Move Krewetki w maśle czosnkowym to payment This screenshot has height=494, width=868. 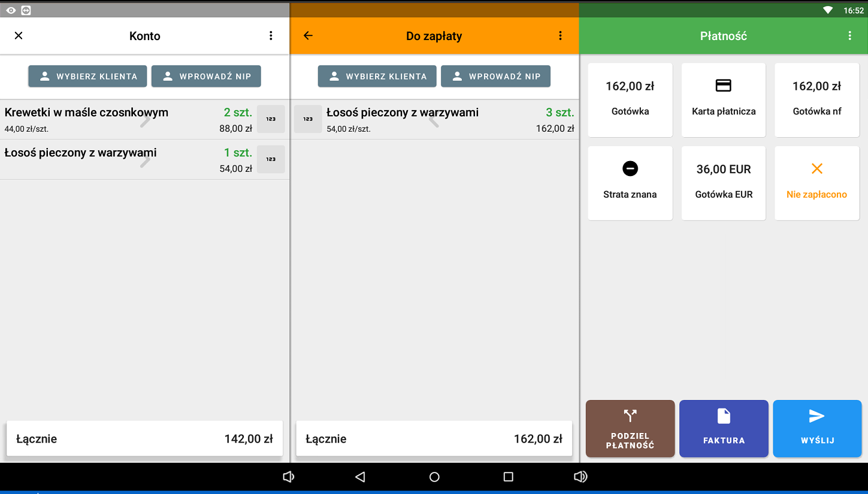(x=146, y=120)
